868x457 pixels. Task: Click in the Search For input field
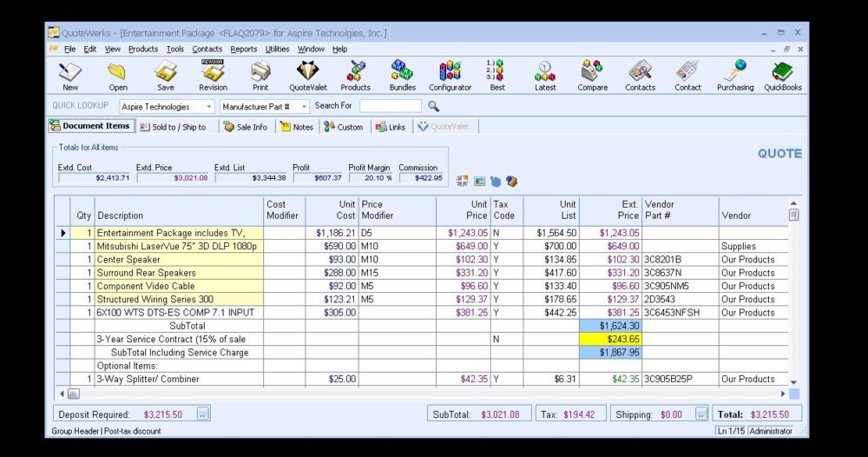(390, 107)
